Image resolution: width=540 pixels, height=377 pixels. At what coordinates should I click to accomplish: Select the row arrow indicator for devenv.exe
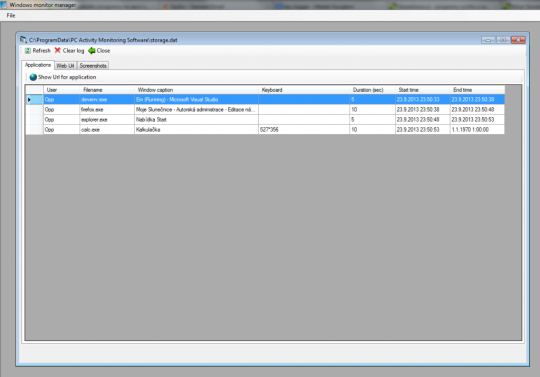click(29, 100)
